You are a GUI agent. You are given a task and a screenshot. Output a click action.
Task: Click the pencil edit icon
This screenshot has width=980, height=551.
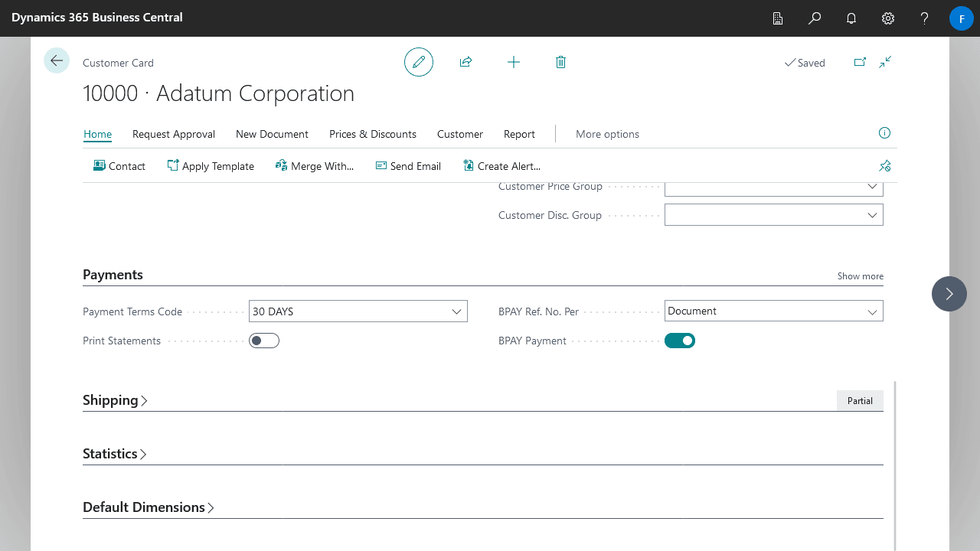[419, 62]
